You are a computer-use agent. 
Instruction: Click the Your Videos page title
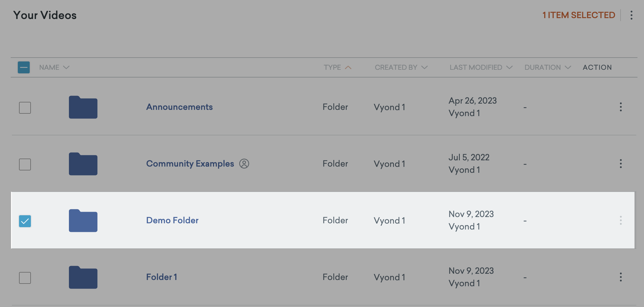(45, 15)
